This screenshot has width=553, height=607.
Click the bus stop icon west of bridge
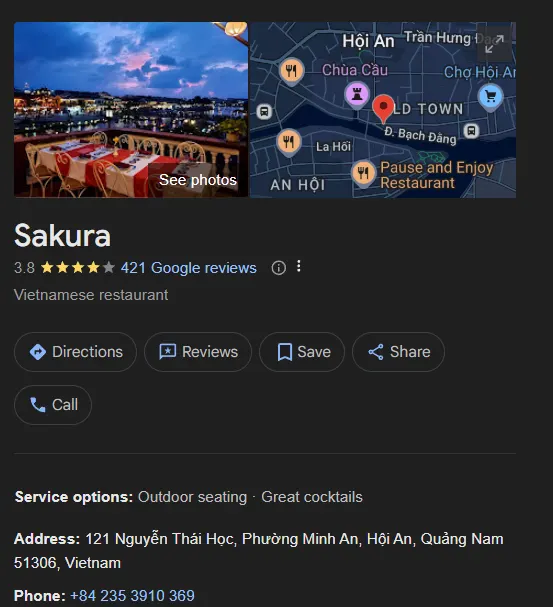264,112
